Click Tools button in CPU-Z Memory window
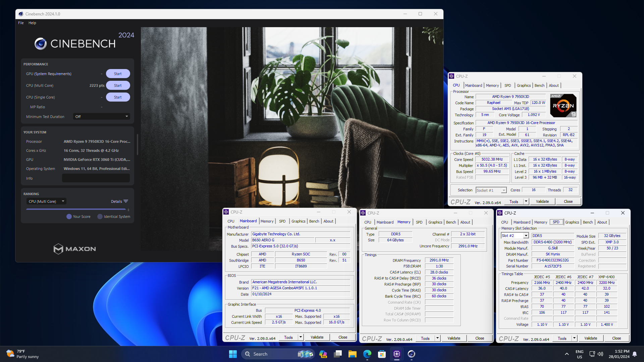Viewport: 644px width, 362px height. [425, 338]
